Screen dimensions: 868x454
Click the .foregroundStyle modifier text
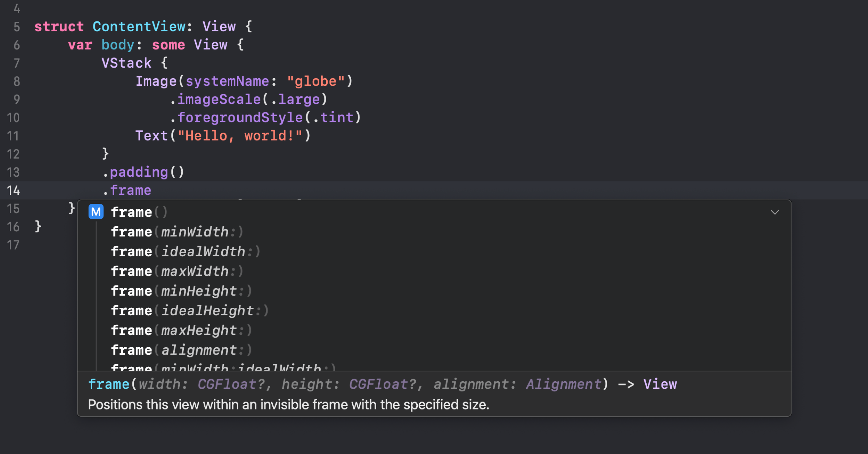(x=236, y=117)
